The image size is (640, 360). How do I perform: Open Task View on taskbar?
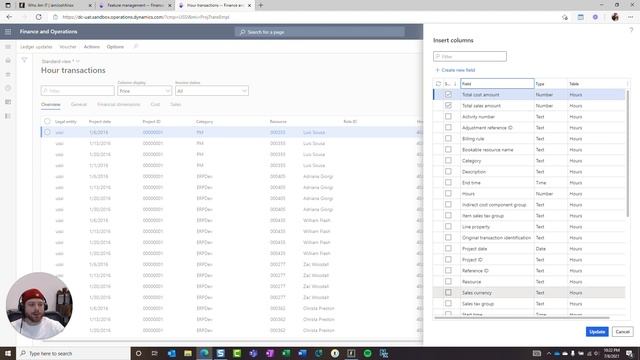[155, 353]
